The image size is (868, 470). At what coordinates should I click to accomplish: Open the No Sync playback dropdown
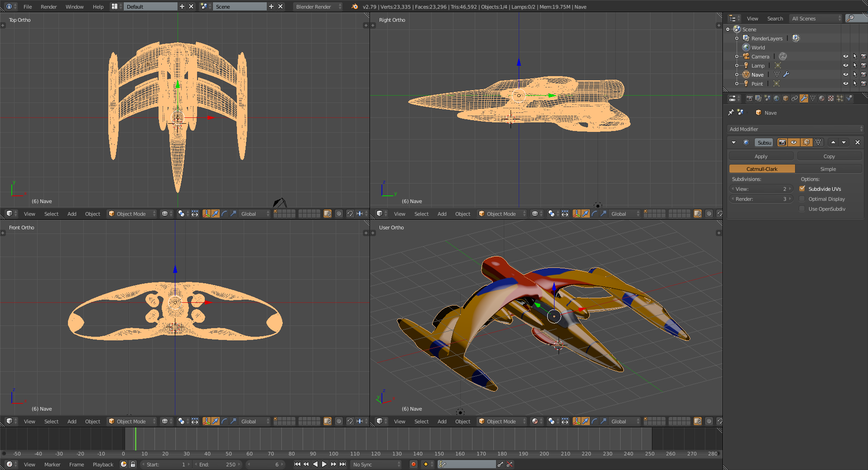coord(376,464)
